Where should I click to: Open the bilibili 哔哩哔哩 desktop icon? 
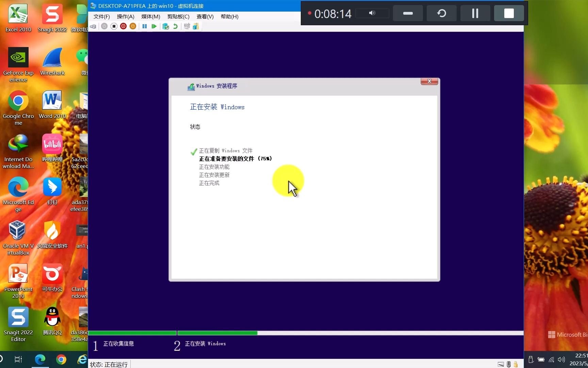coord(52,148)
